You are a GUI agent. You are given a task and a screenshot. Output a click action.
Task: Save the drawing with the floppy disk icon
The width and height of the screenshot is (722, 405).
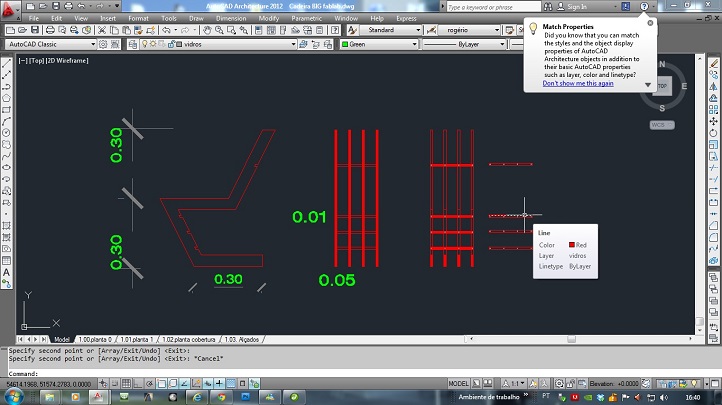[x=35, y=30]
